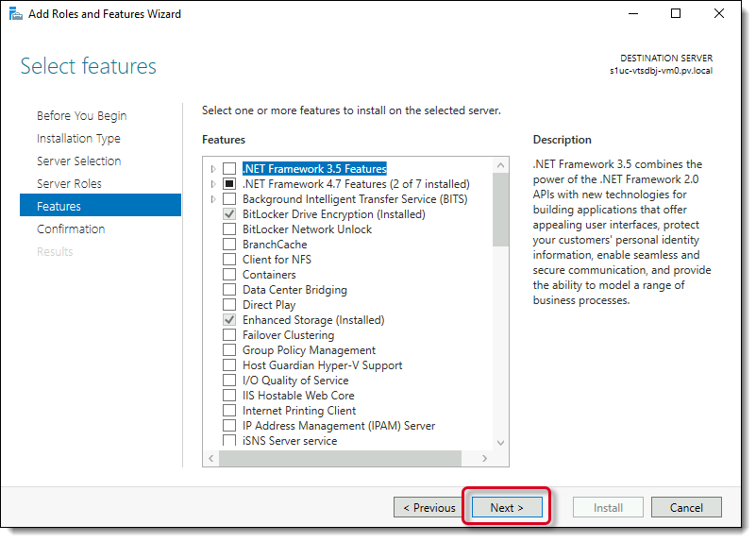Go back with the Previous button
756x542 pixels.
(428, 508)
